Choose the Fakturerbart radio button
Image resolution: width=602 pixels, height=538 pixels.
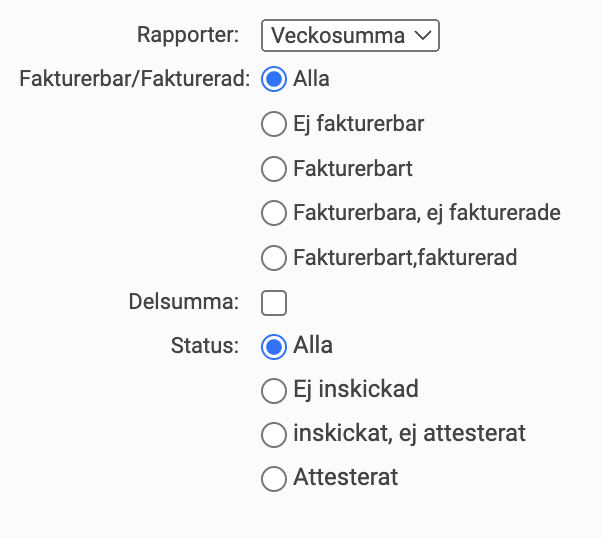click(x=273, y=169)
